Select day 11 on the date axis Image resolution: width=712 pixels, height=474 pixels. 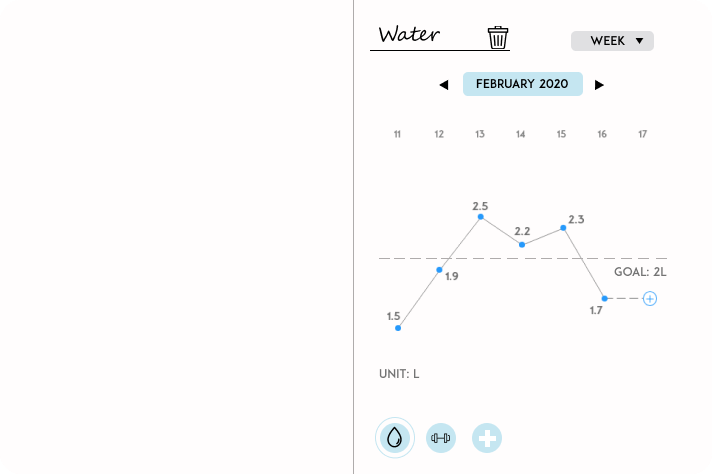point(397,134)
